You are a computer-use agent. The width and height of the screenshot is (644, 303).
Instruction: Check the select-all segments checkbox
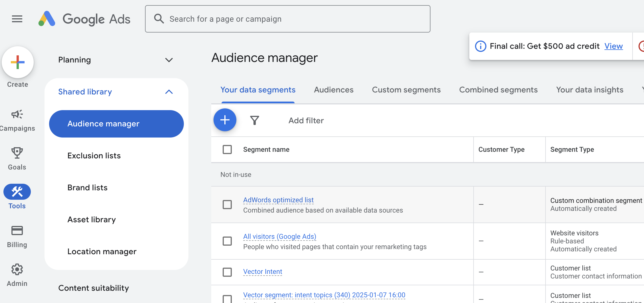[x=227, y=150]
